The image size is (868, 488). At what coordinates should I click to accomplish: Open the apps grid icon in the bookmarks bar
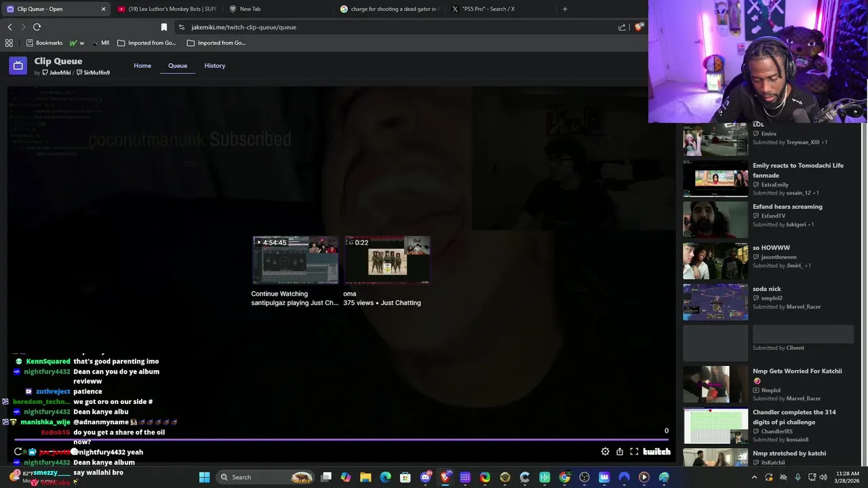pos(9,43)
